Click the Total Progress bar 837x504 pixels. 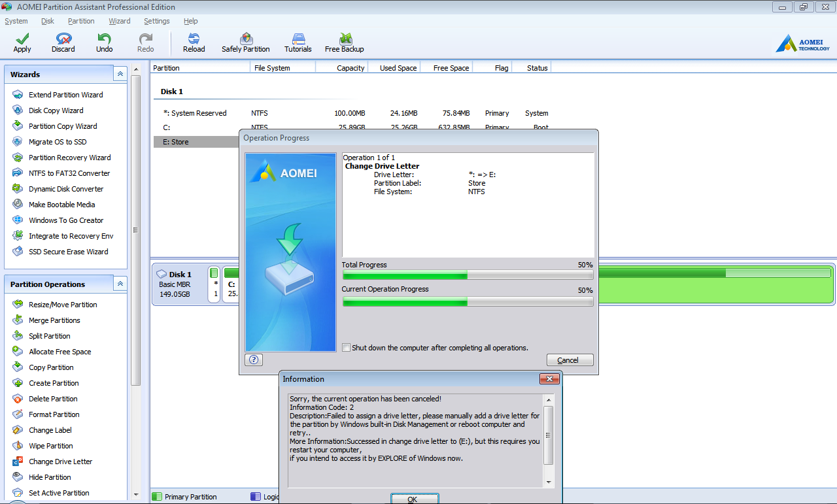click(468, 276)
